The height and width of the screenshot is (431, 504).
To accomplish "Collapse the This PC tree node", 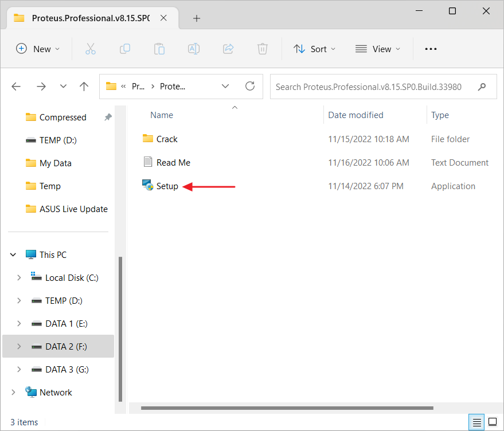I will (13, 255).
